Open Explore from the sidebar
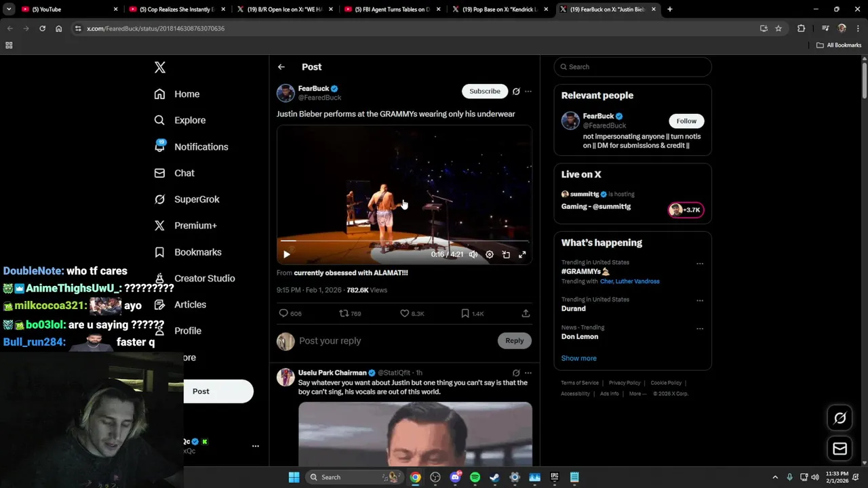The width and height of the screenshot is (868, 488). pyautogui.click(x=180, y=120)
